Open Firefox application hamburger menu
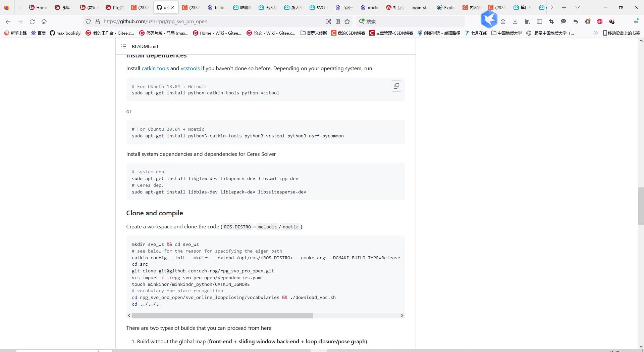This screenshot has width=644, height=352. (x=636, y=21)
